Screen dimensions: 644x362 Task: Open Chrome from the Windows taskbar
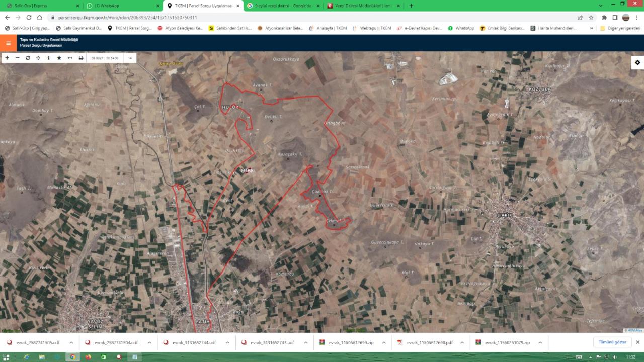pyautogui.click(x=72, y=357)
